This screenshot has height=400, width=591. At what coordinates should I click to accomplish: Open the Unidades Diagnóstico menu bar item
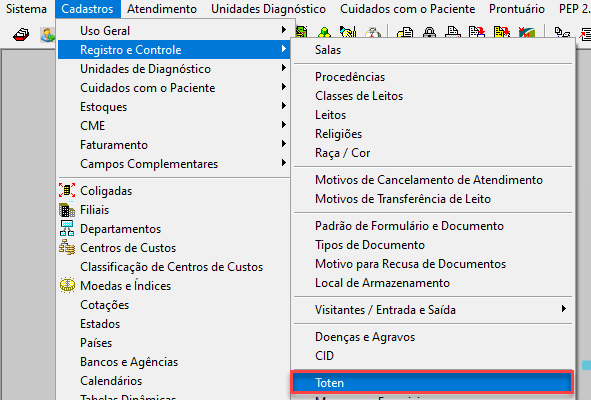(268, 9)
